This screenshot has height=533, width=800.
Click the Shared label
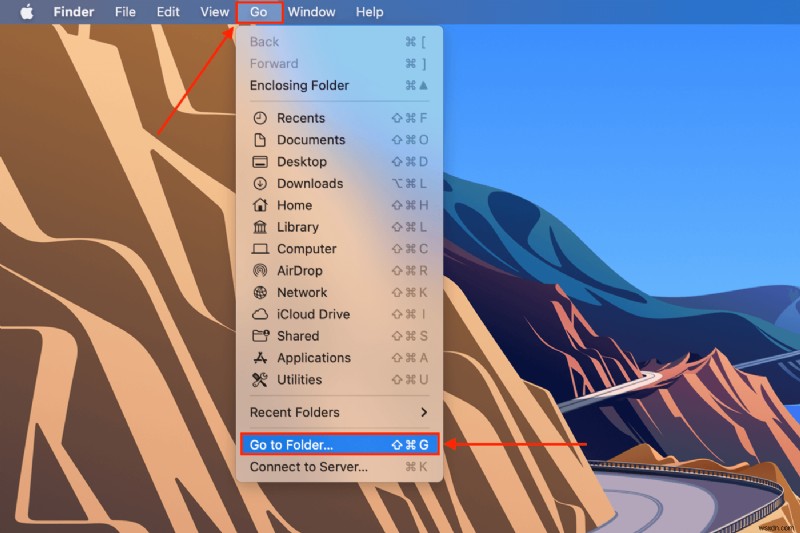[298, 336]
